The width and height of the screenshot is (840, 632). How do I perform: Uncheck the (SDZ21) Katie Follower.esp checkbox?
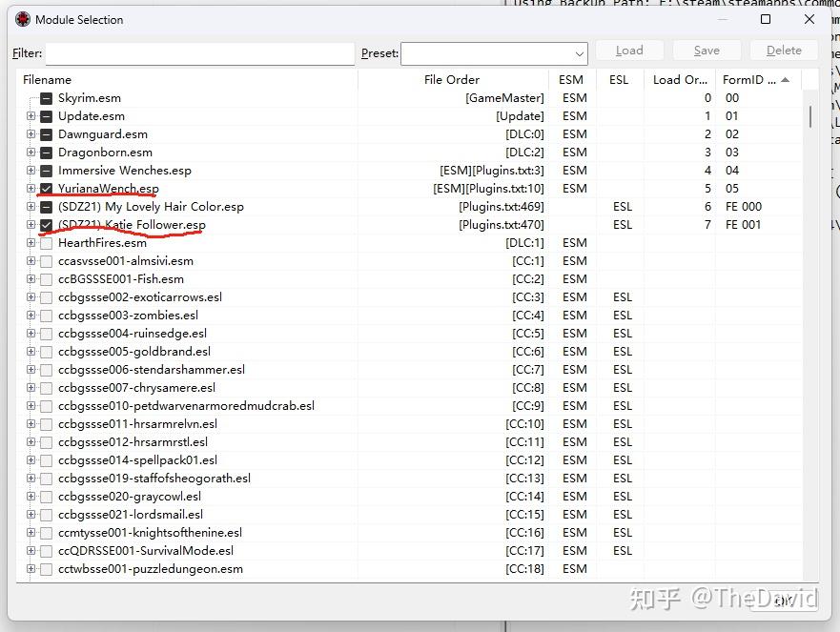(47, 225)
